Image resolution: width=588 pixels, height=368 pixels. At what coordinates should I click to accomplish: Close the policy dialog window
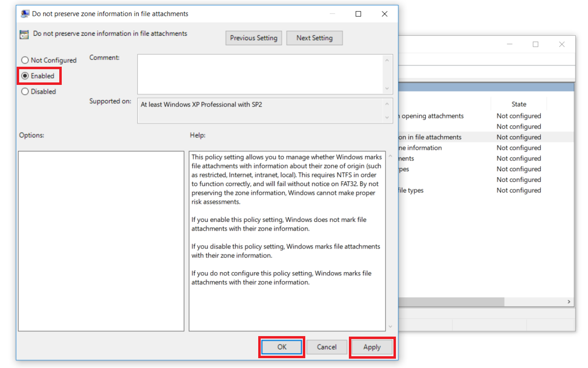click(385, 14)
